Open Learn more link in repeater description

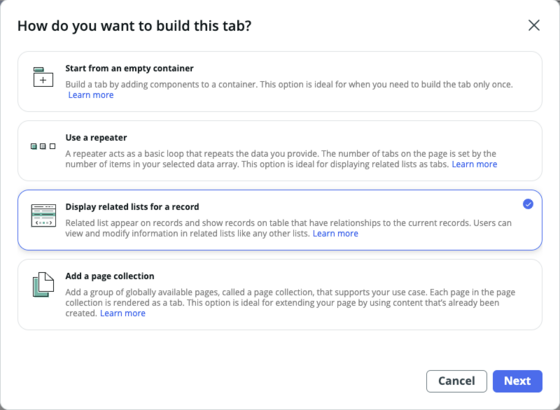[474, 164]
